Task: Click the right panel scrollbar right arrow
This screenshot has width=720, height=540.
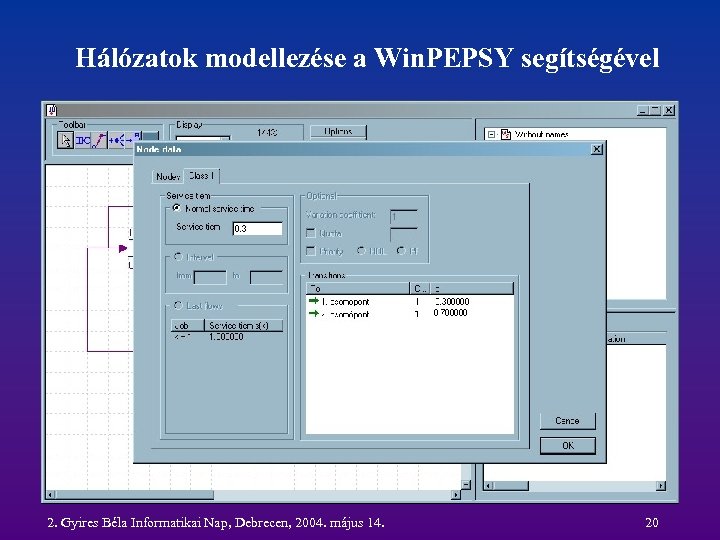Action: [661, 485]
